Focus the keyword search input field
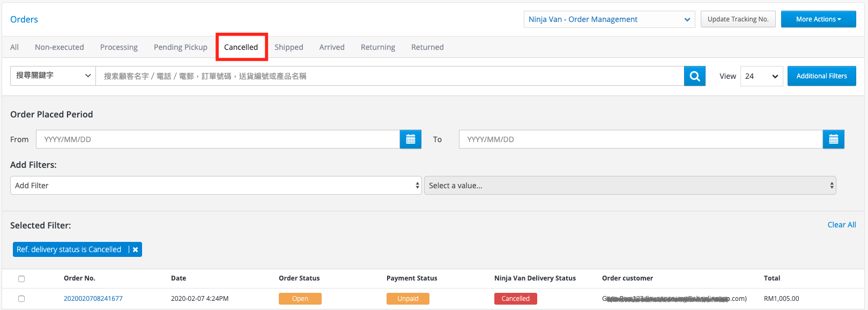 (x=390, y=76)
